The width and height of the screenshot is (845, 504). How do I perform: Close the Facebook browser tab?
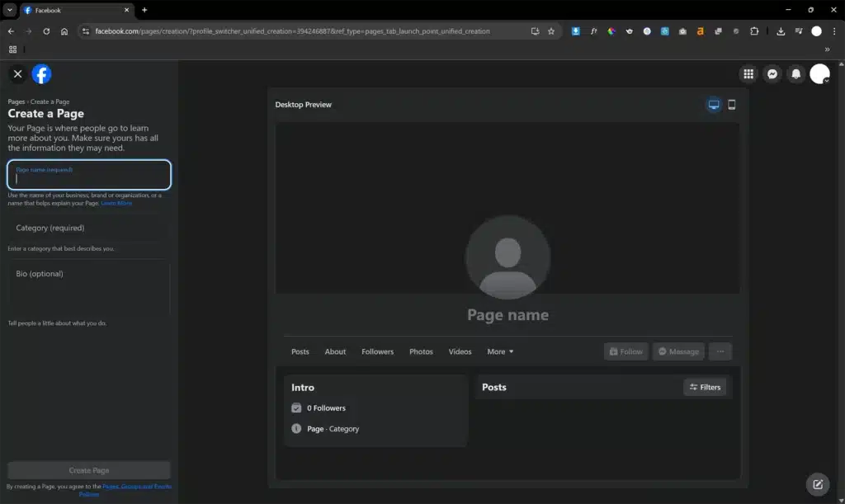(x=126, y=10)
